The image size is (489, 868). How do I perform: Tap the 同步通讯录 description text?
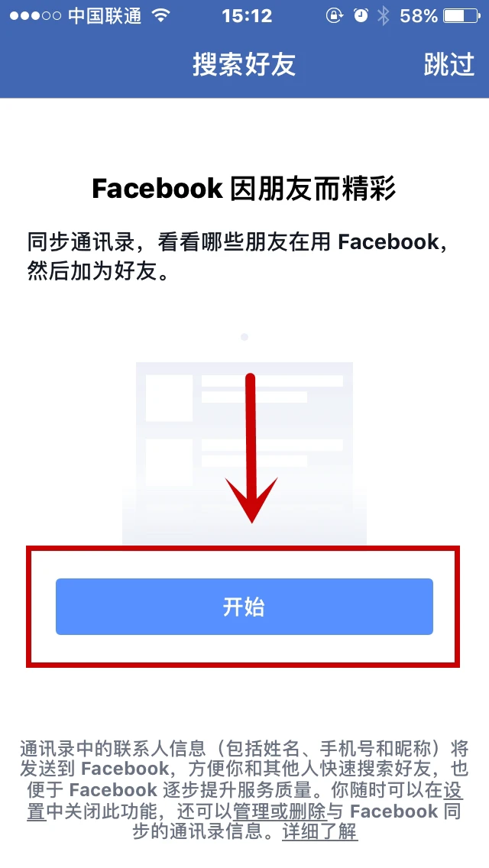click(x=237, y=257)
